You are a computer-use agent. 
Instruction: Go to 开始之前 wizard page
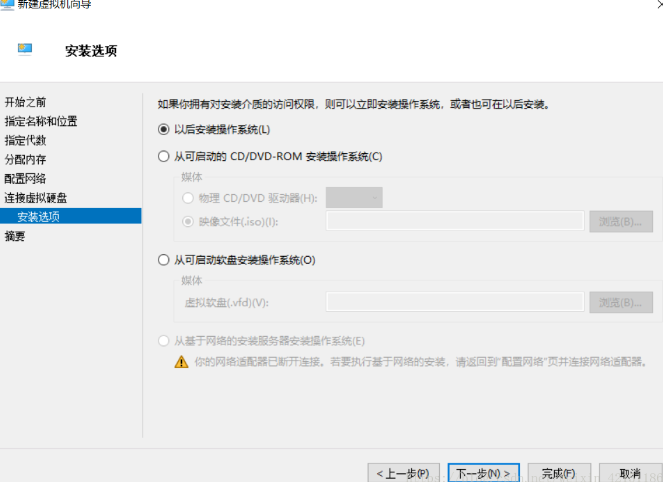click(x=25, y=102)
